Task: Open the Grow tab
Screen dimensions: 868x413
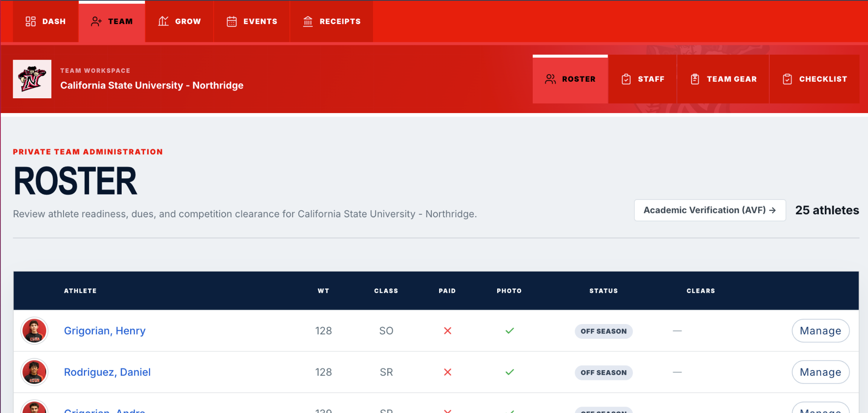Action: coord(179,21)
